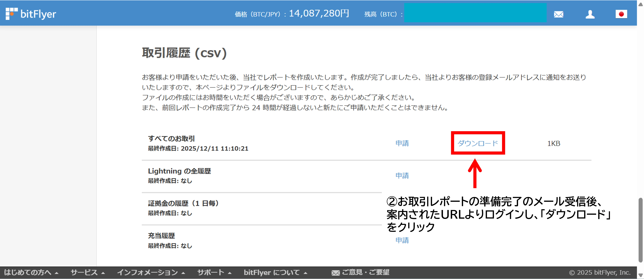Open the account person icon
Image resolution: width=644 pixels, height=279 pixels.
[590, 15]
